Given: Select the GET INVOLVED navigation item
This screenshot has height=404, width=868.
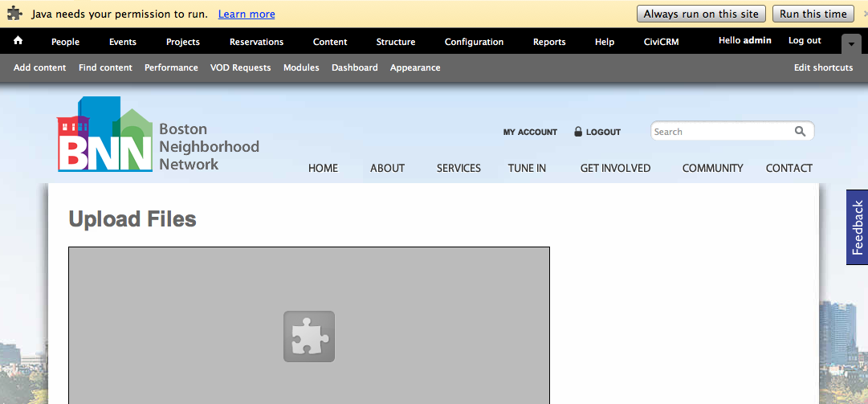Looking at the screenshot, I should point(615,168).
